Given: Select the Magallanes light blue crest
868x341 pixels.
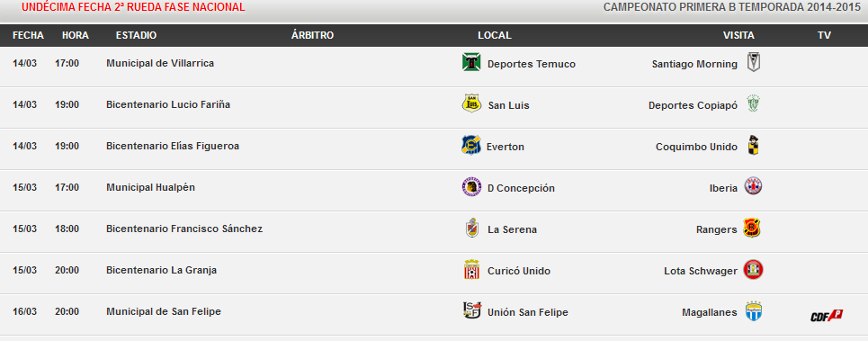Looking at the screenshot, I should point(753,310).
